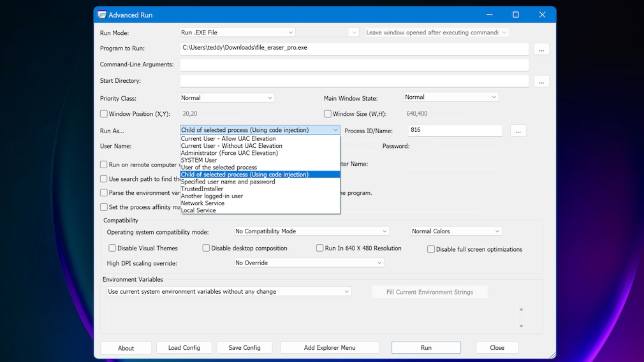Enable the Window Position (X,Y) checkbox
The width and height of the screenshot is (644, 362).
coord(104,114)
